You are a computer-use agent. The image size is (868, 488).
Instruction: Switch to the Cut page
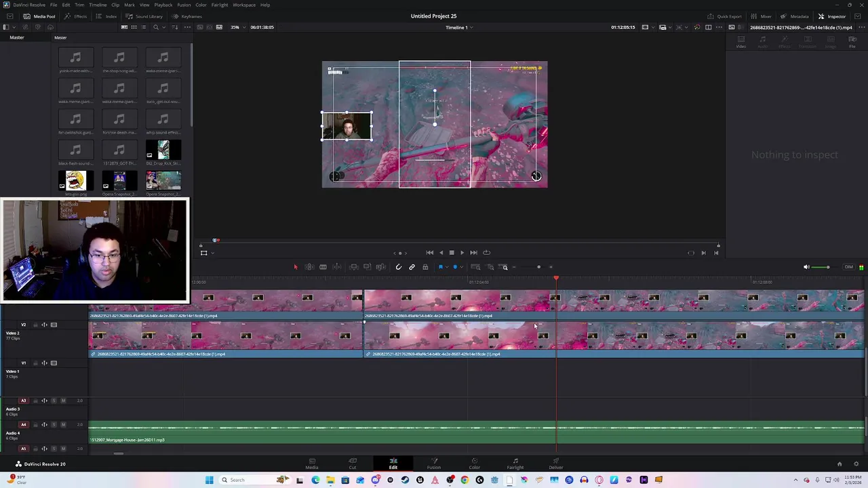click(x=353, y=464)
